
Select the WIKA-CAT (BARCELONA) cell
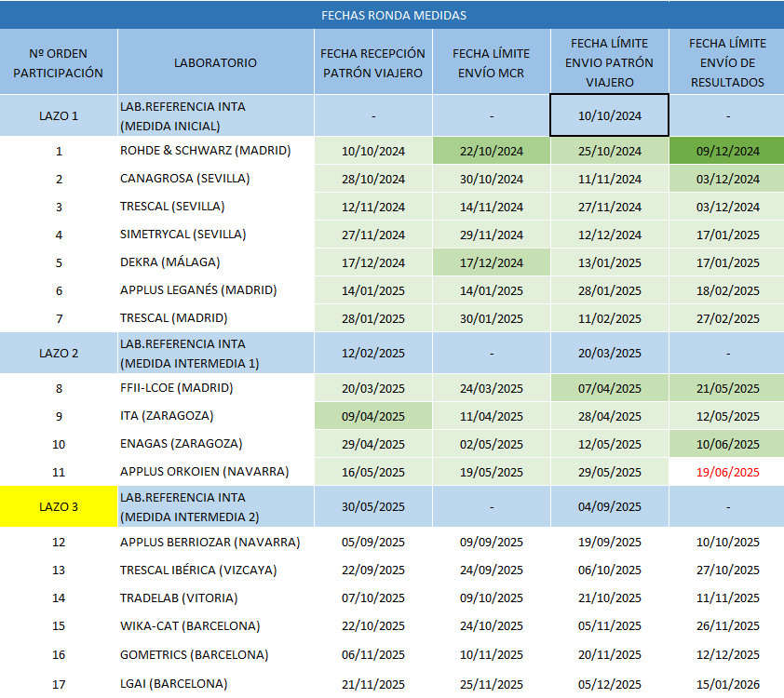coord(215,625)
